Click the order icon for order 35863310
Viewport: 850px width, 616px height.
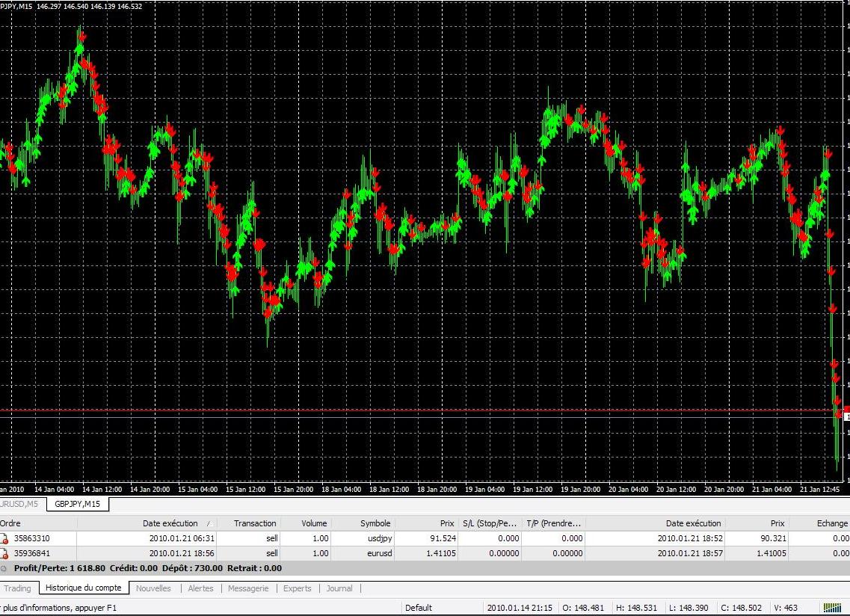(5, 538)
